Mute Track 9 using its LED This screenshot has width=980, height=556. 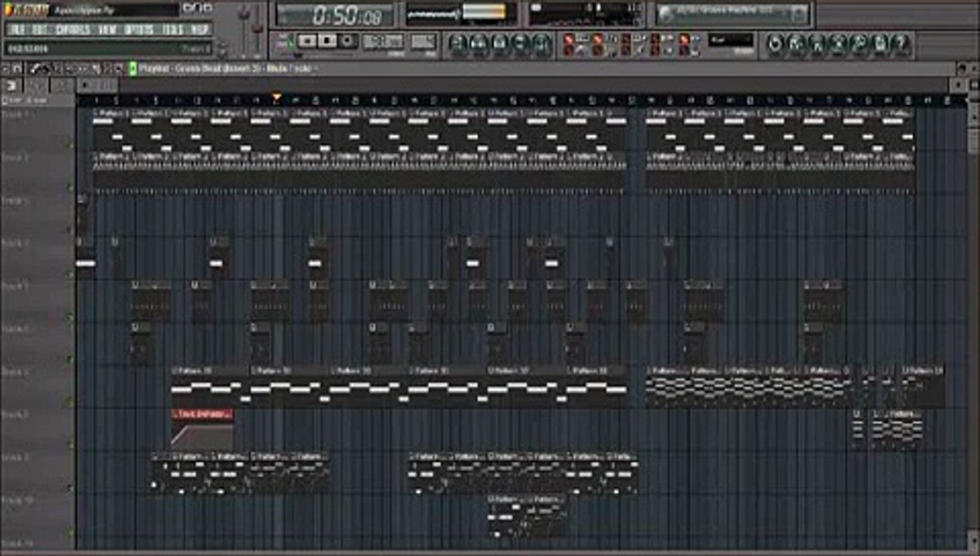click(70, 488)
